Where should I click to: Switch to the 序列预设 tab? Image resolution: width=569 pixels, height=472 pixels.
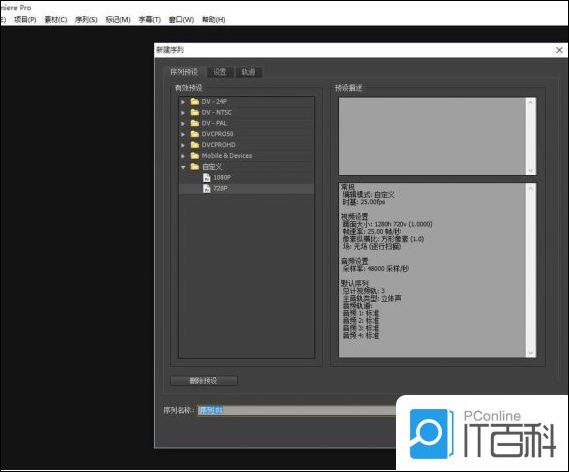[184, 72]
